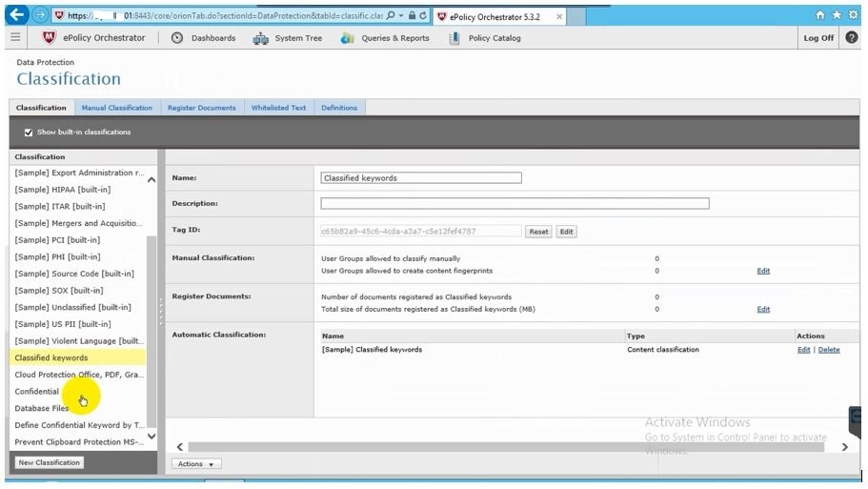
Task: Click into the Description text field
Action: [515, 204]
